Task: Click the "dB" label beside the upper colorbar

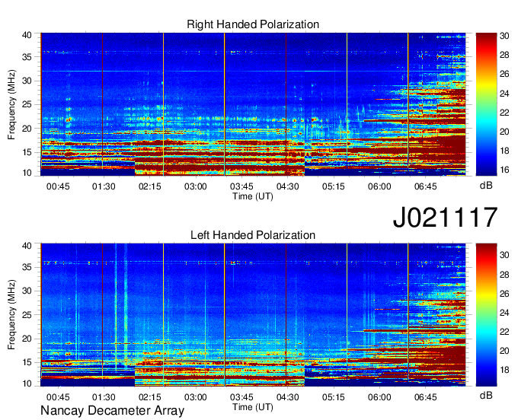Action: tap(486, 186)
